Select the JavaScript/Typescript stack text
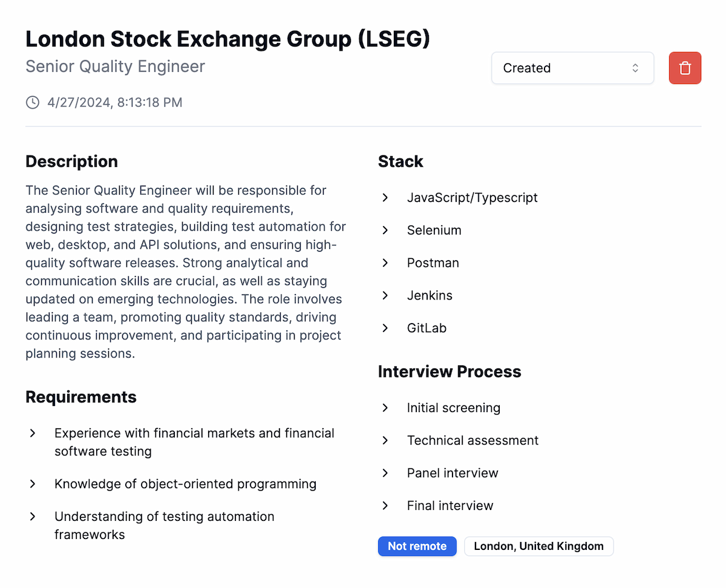This screenshot has width=726, height=588. (x=473, y=198)
